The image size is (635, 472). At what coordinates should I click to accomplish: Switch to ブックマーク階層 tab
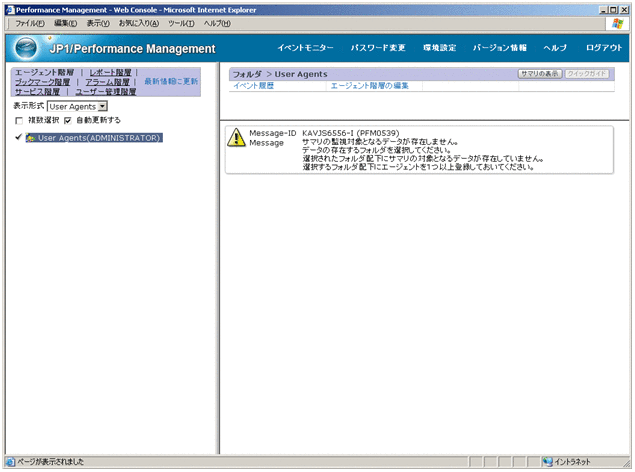click(42, 82)
